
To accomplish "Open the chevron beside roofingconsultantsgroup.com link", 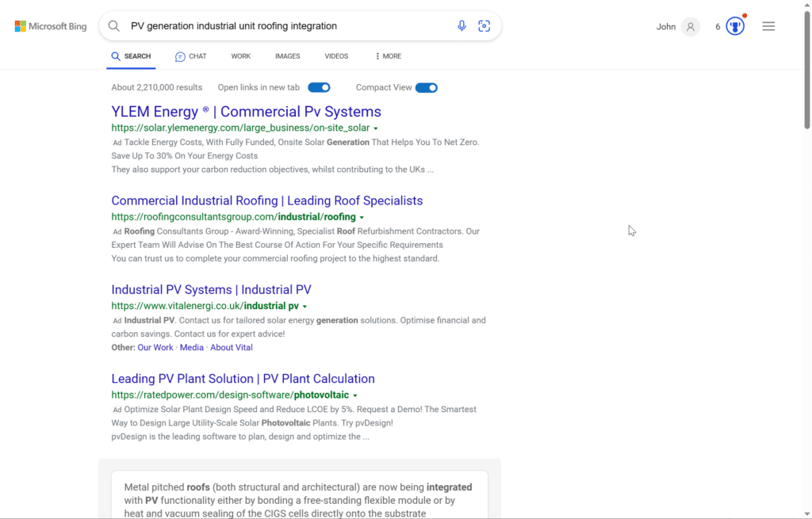I will point(362,216).
